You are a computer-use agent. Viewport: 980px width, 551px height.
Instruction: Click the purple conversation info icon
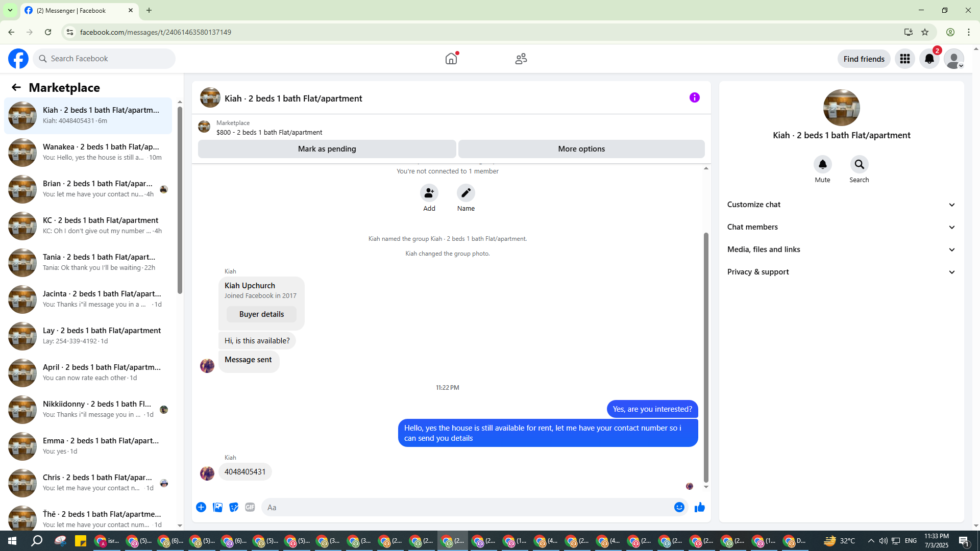[x=694, y=97]
